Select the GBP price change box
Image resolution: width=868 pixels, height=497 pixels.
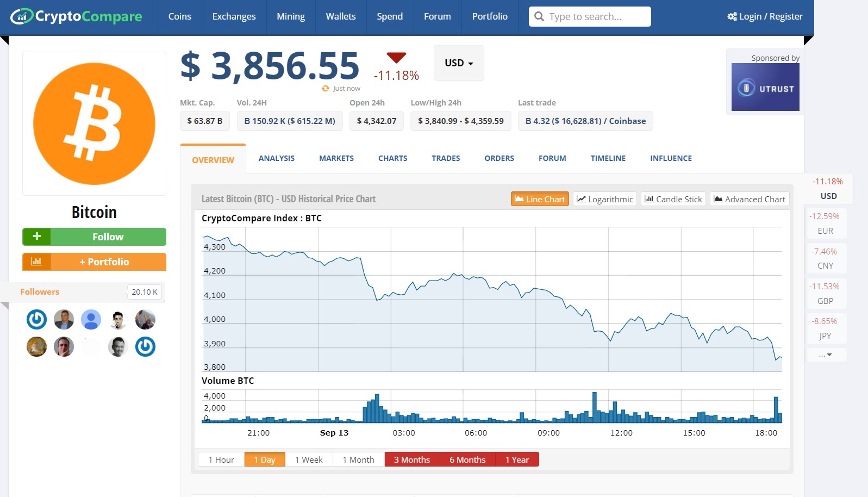point(826,294)
